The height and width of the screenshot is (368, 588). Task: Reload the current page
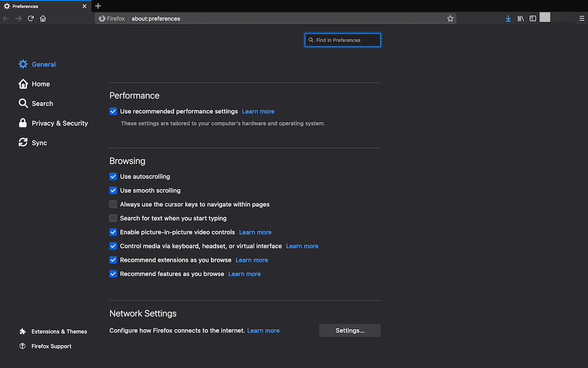point(31,18)
